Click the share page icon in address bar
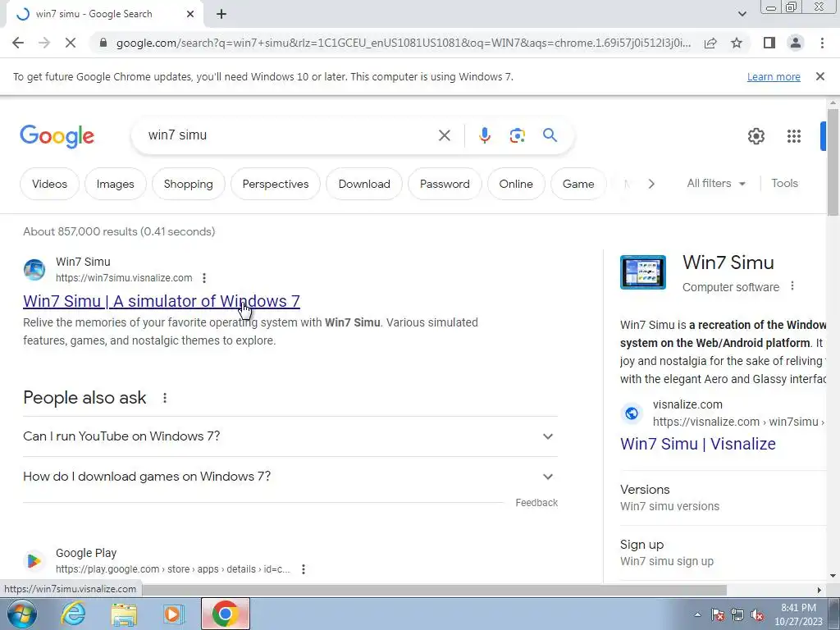Screen dimensions: 840x630 pos(710,43)
